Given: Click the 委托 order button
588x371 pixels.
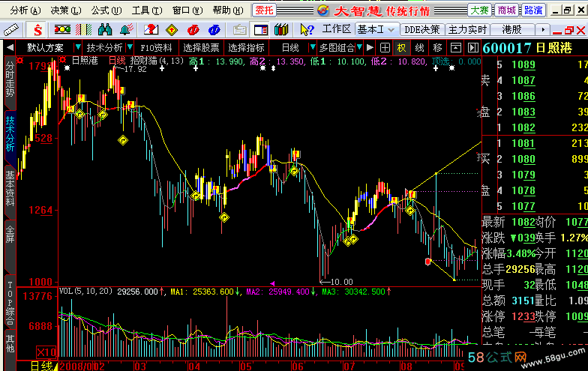Looking at the screenshot, I should coord(264,10).
